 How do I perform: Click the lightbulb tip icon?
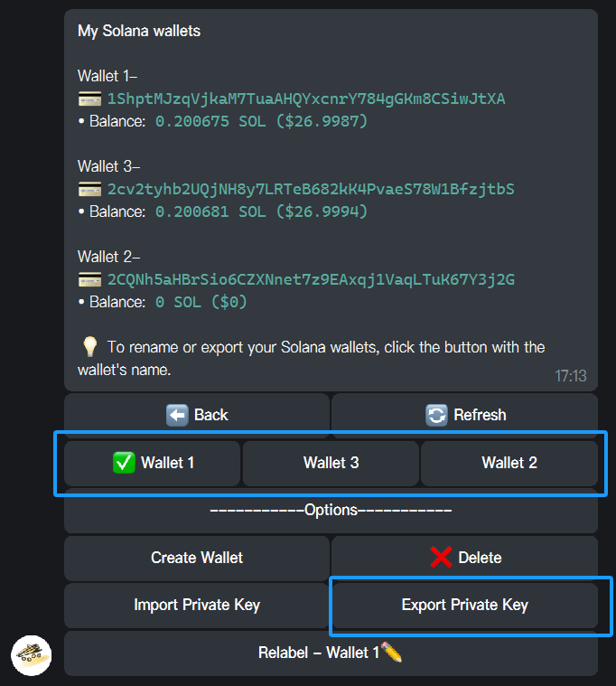coord(89,346)
